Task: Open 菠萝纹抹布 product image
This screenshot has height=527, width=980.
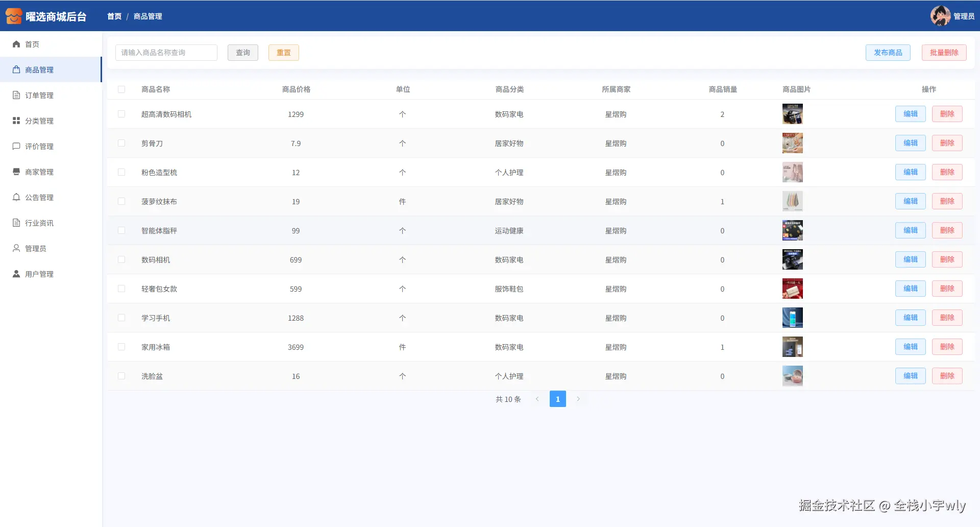Action: [793, 201]
